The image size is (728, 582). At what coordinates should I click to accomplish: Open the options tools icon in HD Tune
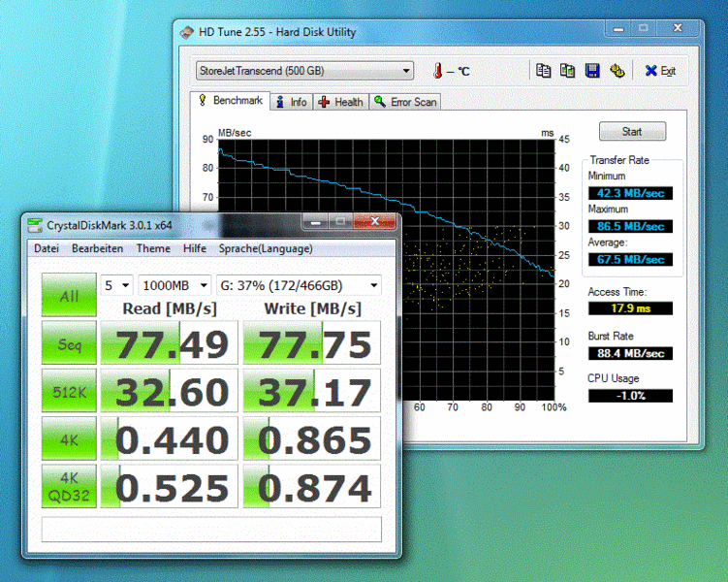[617, 71]
